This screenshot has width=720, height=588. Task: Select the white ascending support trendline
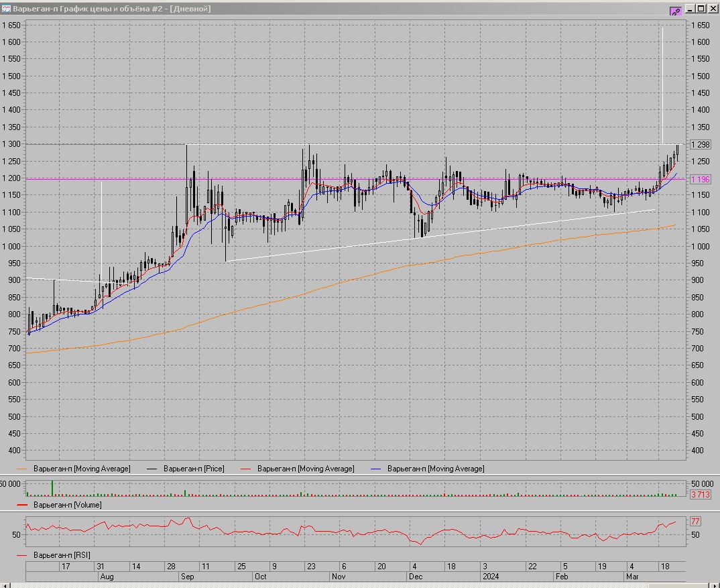coord(441,235)
